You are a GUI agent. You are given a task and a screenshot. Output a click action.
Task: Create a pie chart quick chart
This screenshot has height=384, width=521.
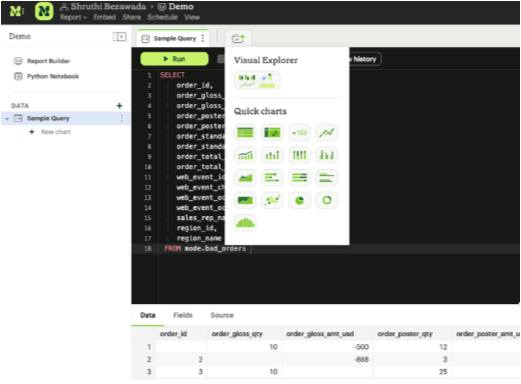(299, 200)
